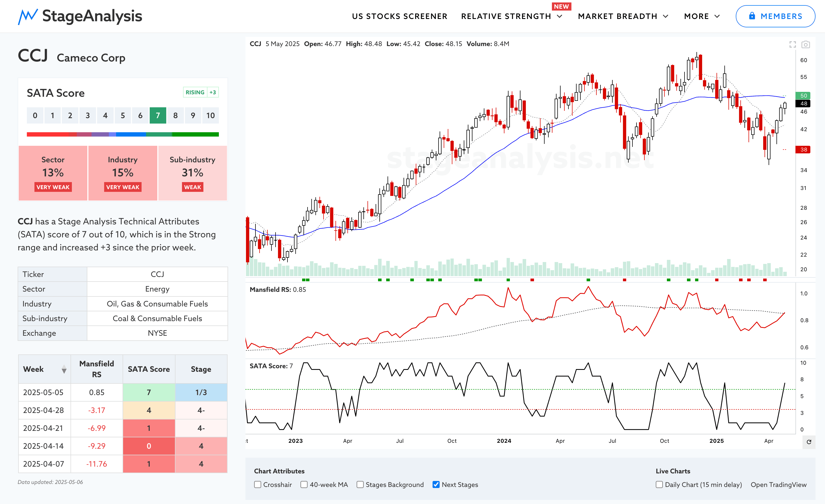Click the NYSE exchange value

click(x=157, y=333)
